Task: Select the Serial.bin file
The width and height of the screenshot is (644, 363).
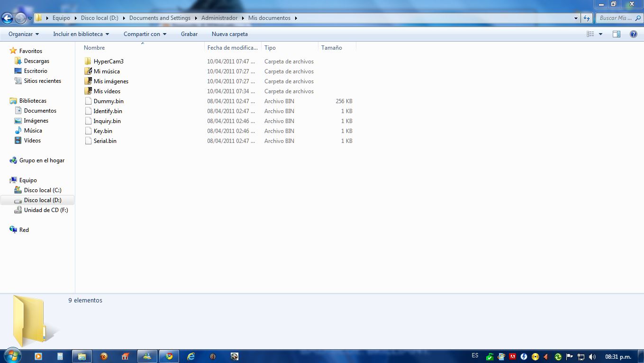Action: [105, 141]
